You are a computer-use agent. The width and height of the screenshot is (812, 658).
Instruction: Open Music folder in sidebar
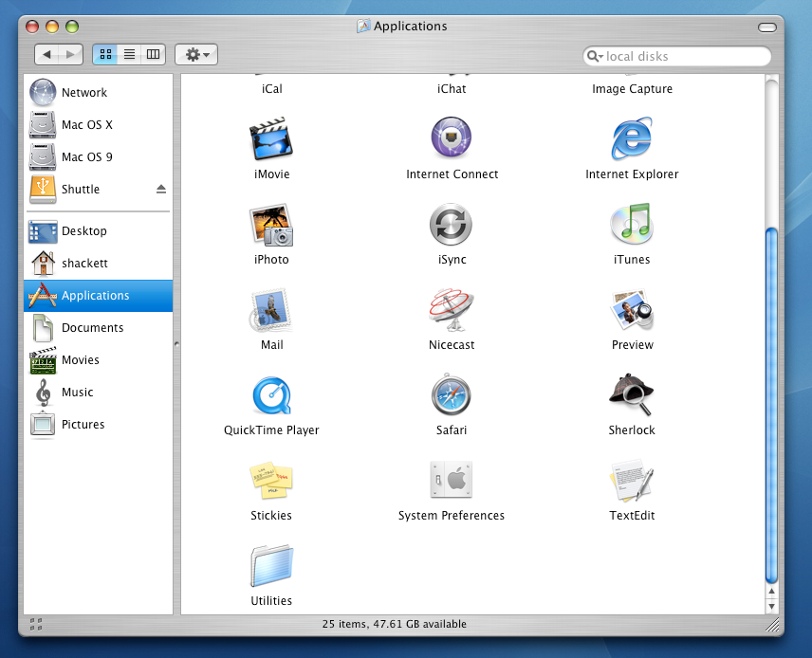coord(98,392)
